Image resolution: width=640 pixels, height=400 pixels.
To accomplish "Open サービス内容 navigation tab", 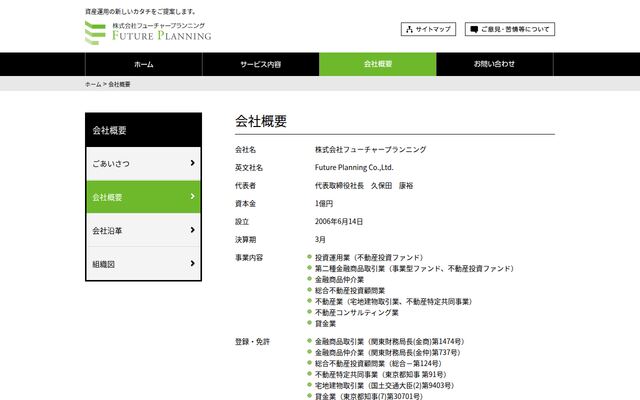I will [x=260, y=64].
